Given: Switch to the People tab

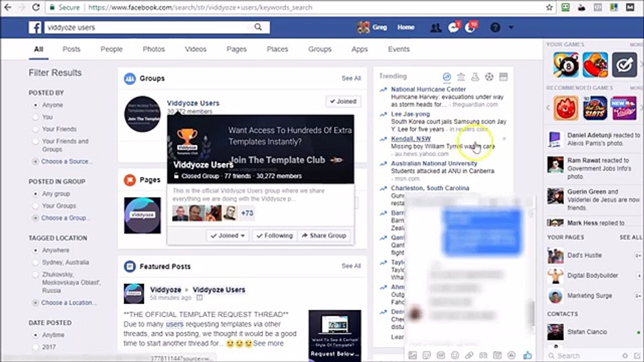Looking at the screenshot, I should (x=111, y=49).
